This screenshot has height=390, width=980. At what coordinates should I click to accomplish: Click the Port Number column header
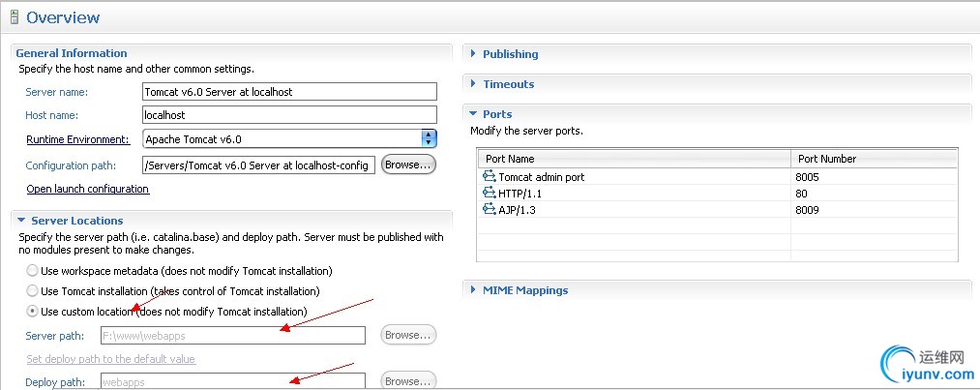874,159
